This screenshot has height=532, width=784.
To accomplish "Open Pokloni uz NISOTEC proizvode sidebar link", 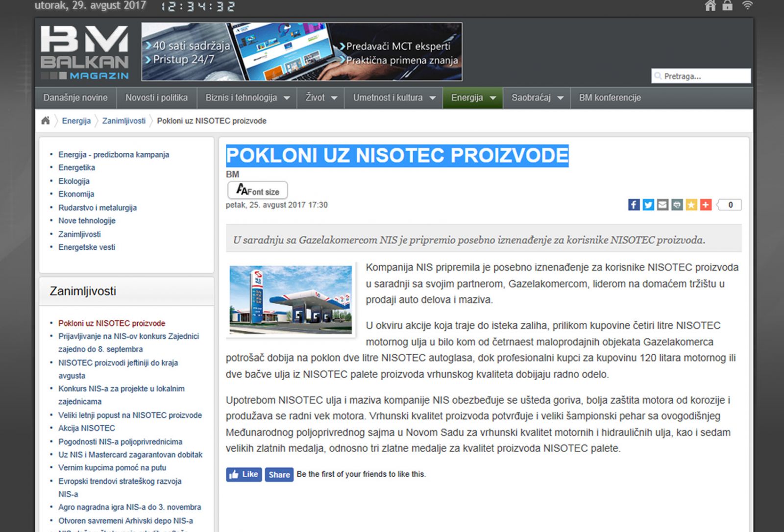I will click(x=112, y=323).
